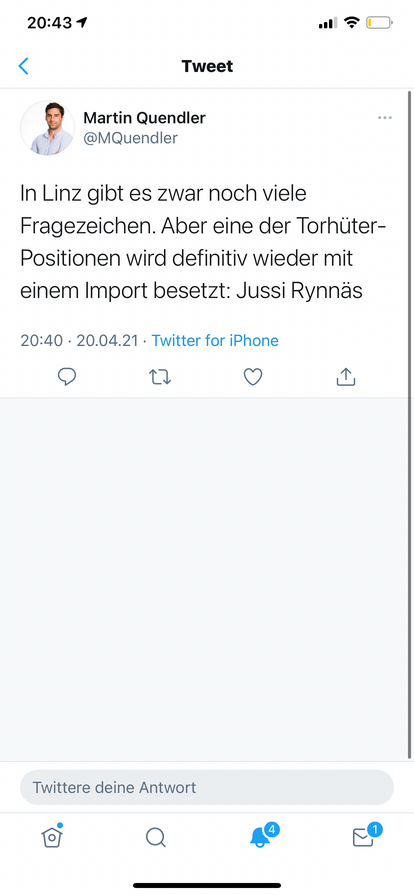Open the @MQuendler handle link
414x896 pixels.
(130, 138)
